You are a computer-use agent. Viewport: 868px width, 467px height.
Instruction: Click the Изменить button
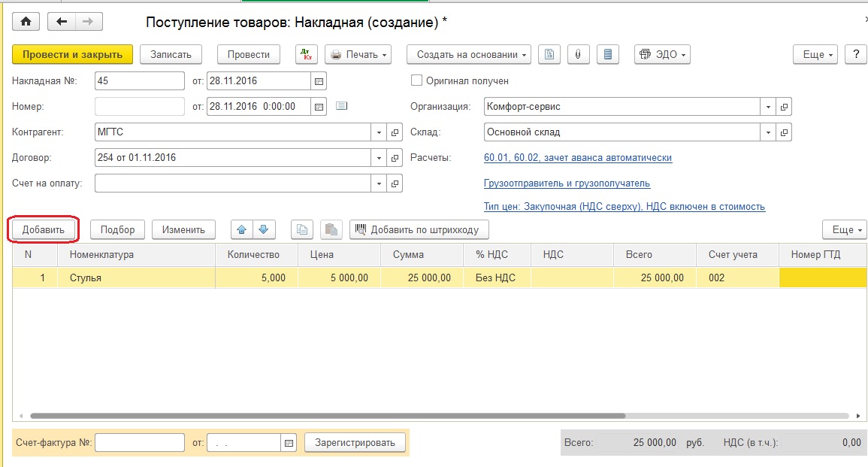[184, 229]
